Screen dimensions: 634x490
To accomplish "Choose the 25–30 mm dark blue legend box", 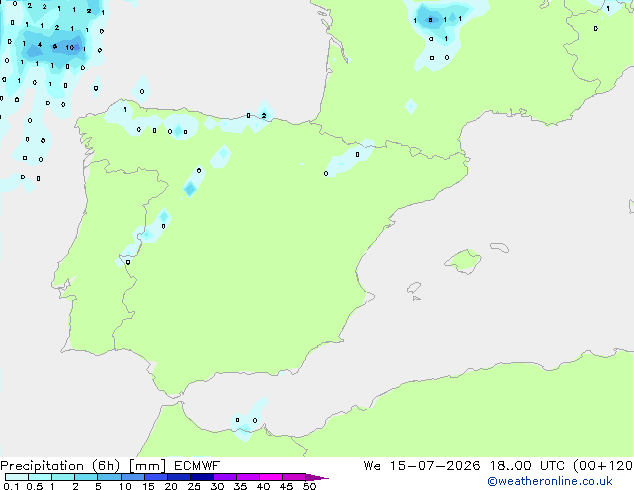I will [x=201, y=477].
